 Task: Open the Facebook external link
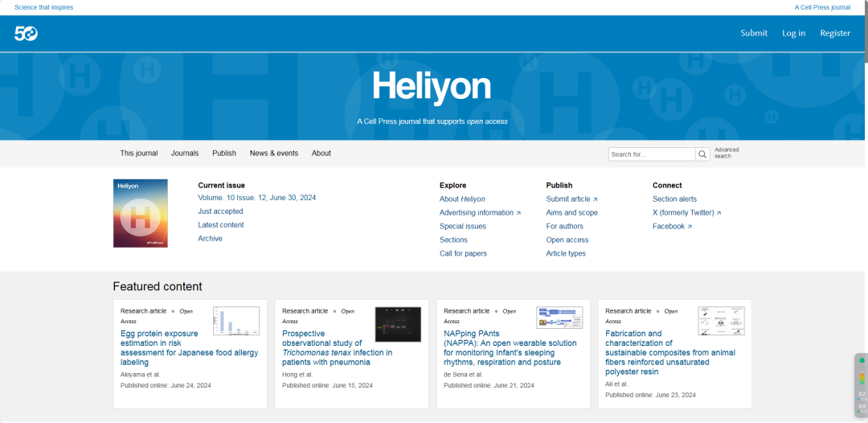click(x=672, y=227)
